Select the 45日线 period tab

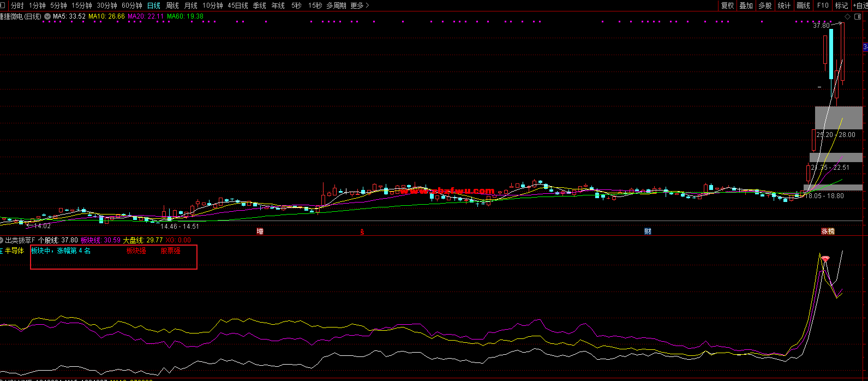coord(238,5)
